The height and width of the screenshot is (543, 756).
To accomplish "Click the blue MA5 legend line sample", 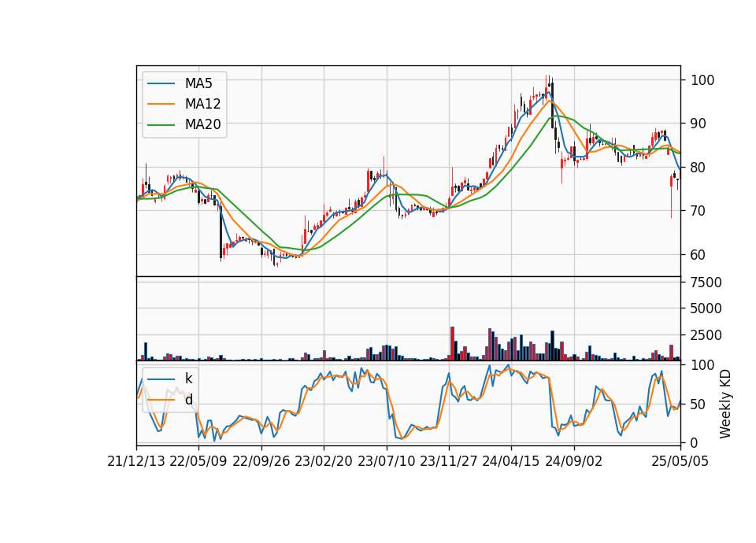I will click(161, 84).
